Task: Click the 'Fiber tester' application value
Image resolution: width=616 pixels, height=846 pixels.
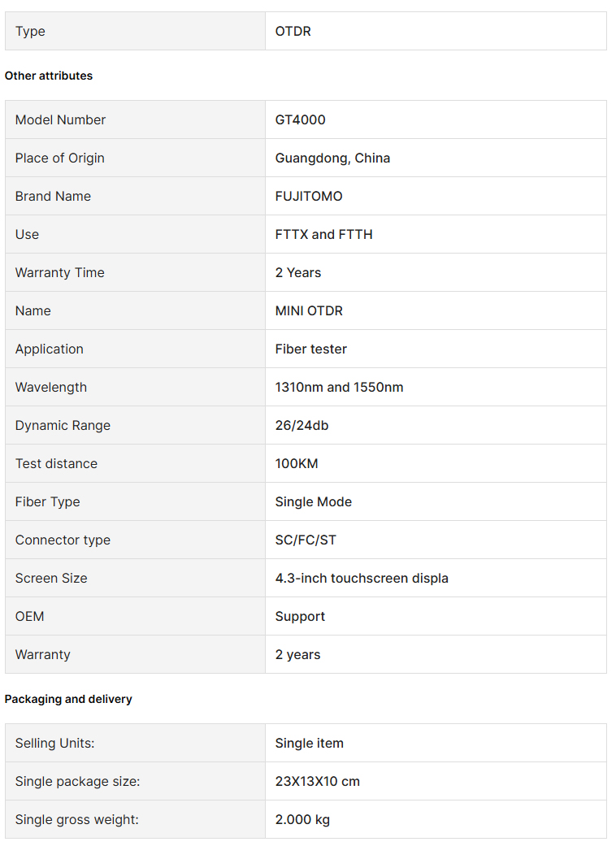Action: click(310, 349)
